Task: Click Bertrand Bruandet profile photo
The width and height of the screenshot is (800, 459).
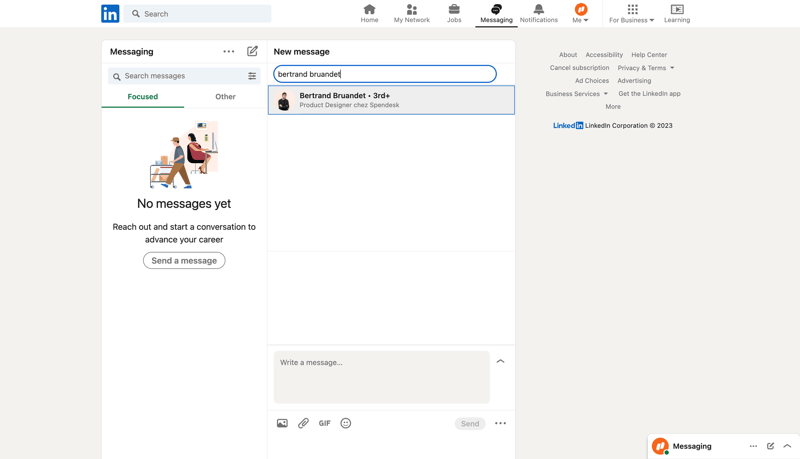Action: tap(284, 100)
